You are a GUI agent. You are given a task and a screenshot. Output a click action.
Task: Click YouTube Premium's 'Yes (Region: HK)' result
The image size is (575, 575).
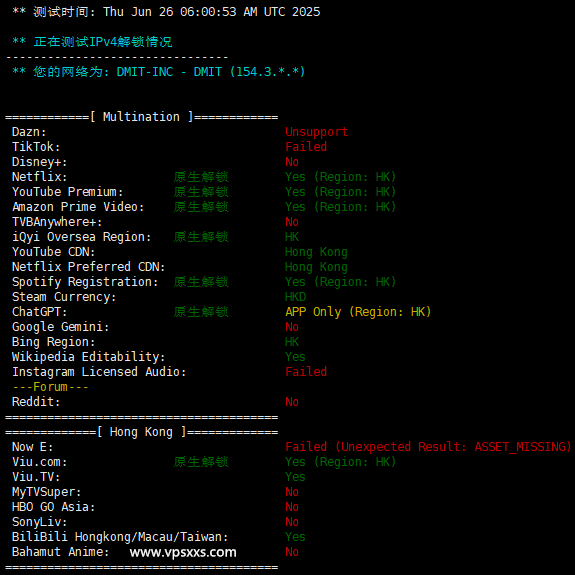tap(341, 192)
